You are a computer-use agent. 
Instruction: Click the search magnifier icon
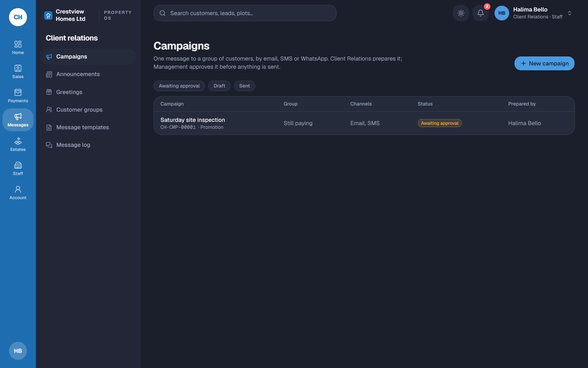click(162, 13)
